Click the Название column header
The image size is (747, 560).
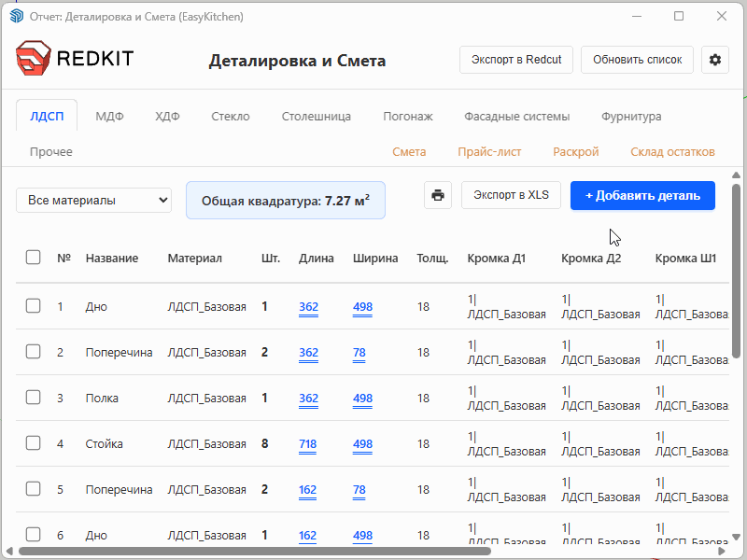(112, 259)
